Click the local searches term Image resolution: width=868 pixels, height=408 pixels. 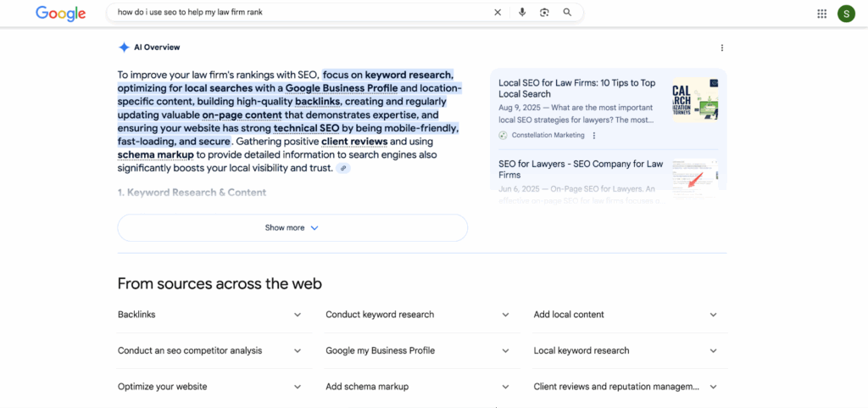219,88
